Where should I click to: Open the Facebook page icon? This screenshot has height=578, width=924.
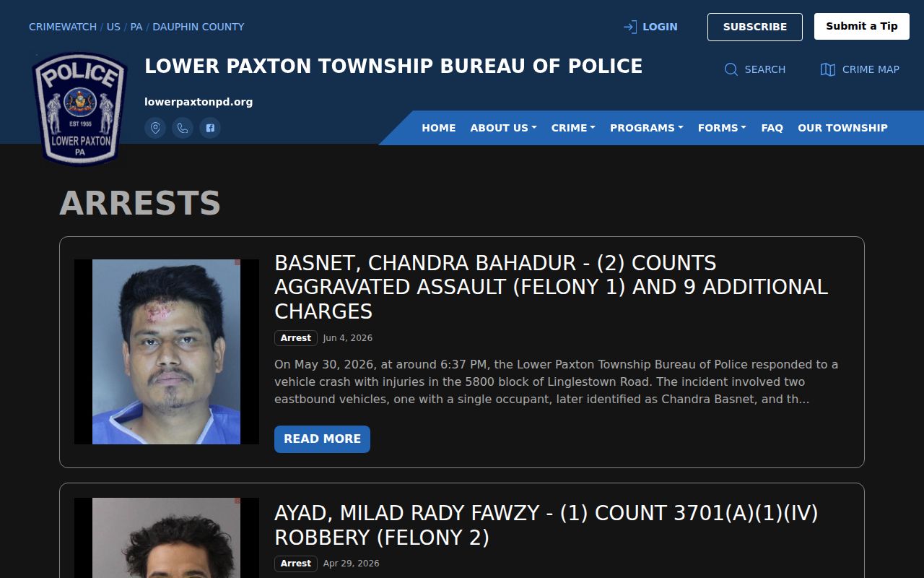pos(210,128)
